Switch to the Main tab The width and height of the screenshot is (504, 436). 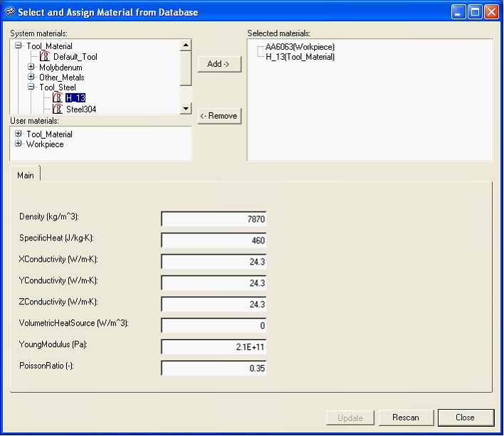(25, 175)
